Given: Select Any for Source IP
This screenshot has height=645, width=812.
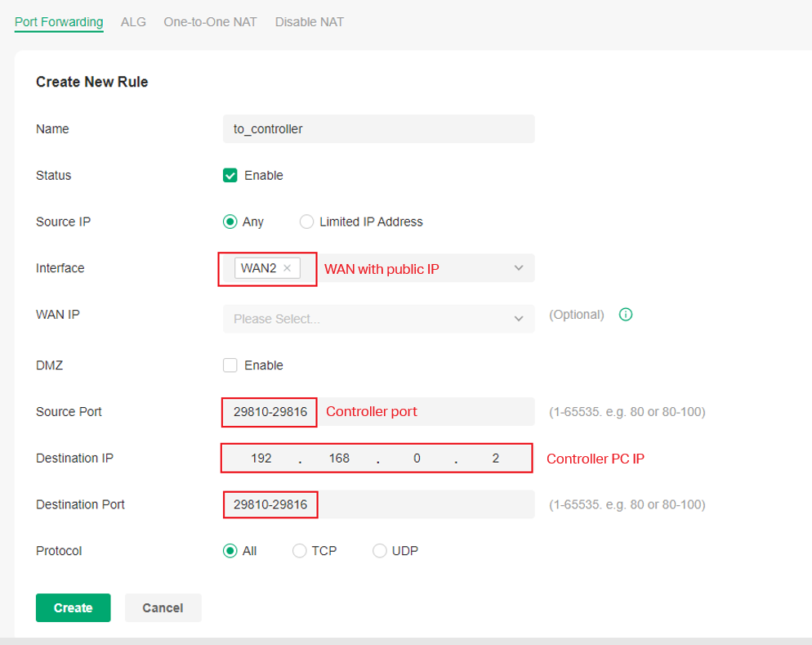Looking at the screenshot, I should pyautogui.click(x=230, y=222).
